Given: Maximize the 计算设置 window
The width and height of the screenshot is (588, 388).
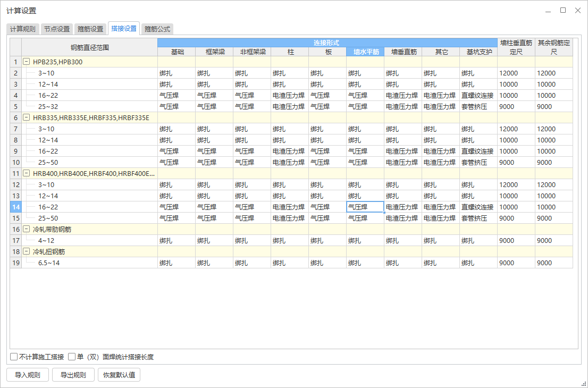Looking at the screenshot, I should click(563, 11).
